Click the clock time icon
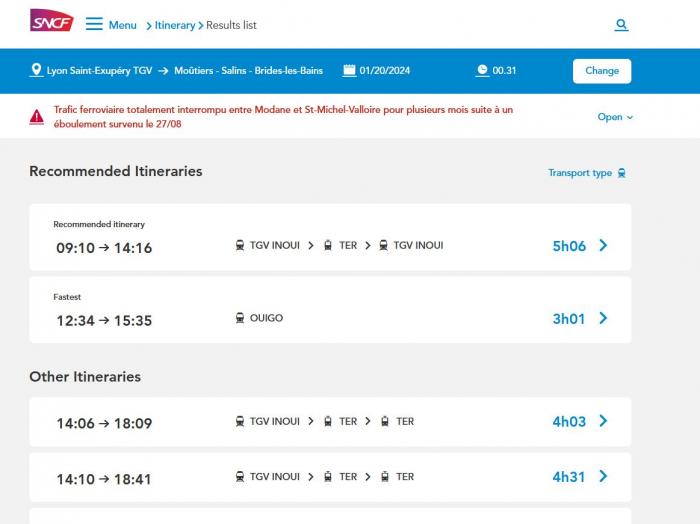 point(482,71)
